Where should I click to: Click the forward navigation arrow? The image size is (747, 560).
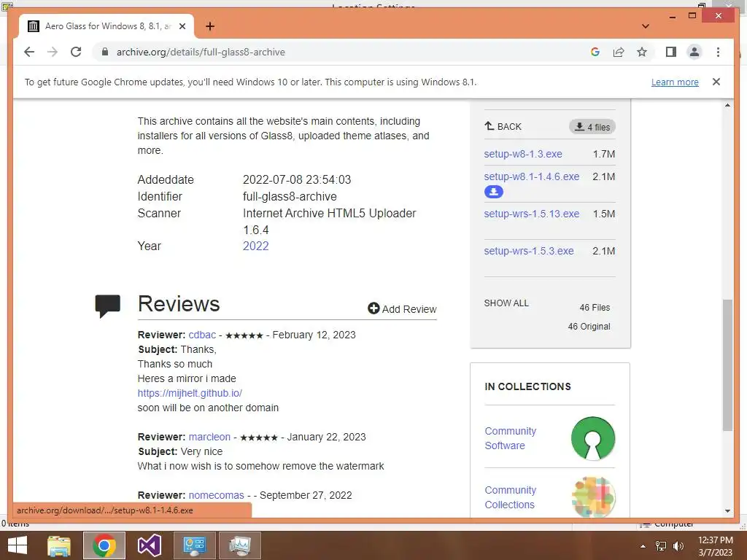53,52
